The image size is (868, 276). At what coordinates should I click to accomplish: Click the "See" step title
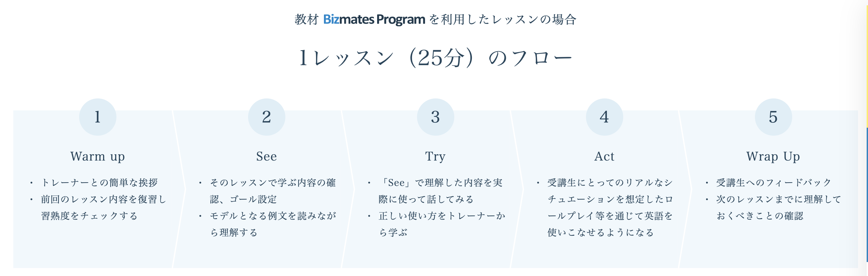(266, 156)
